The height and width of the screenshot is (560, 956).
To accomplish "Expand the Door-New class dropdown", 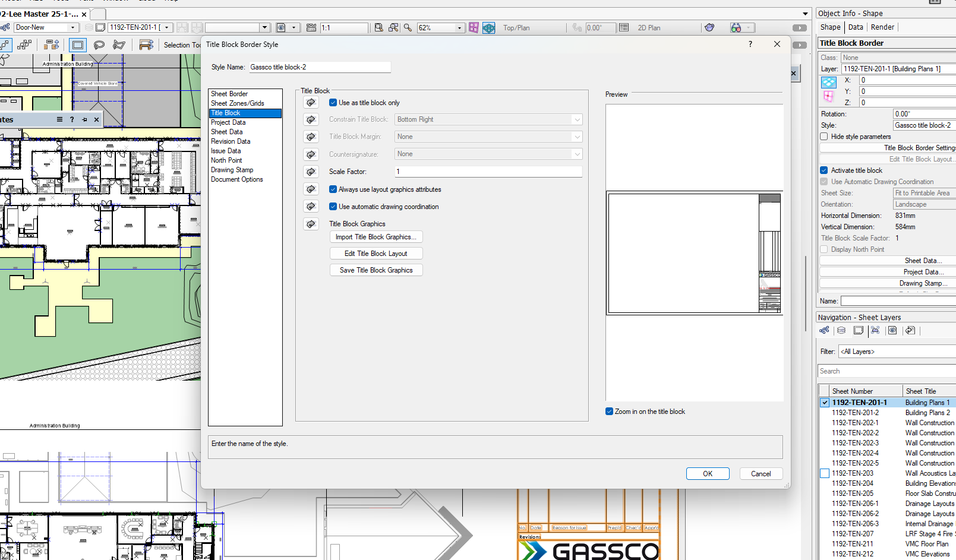I will tap(73, 27).
